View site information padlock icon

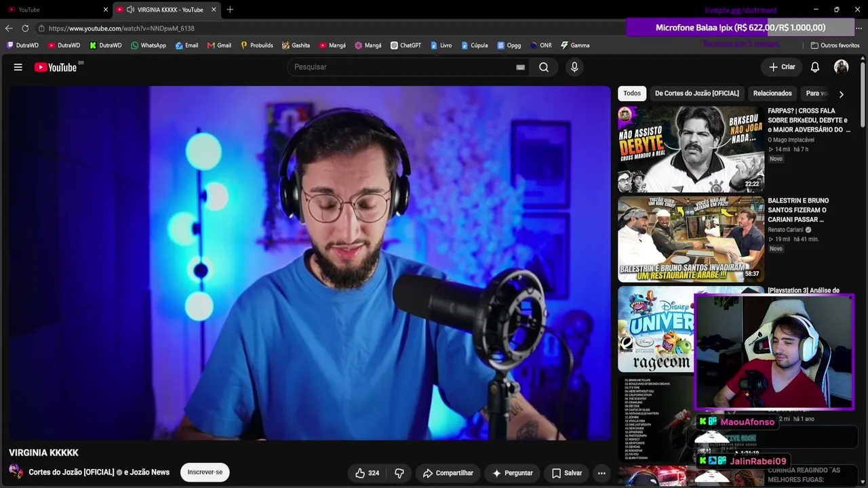41,28
